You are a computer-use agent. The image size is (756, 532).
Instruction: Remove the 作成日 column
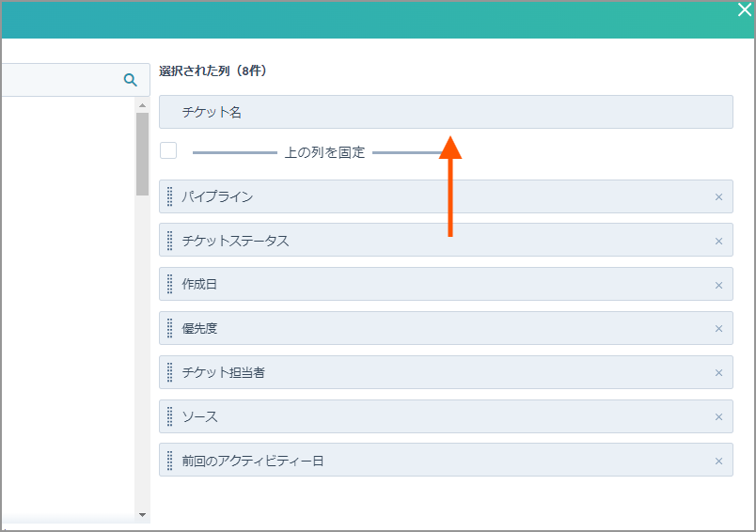click(718, 286)
